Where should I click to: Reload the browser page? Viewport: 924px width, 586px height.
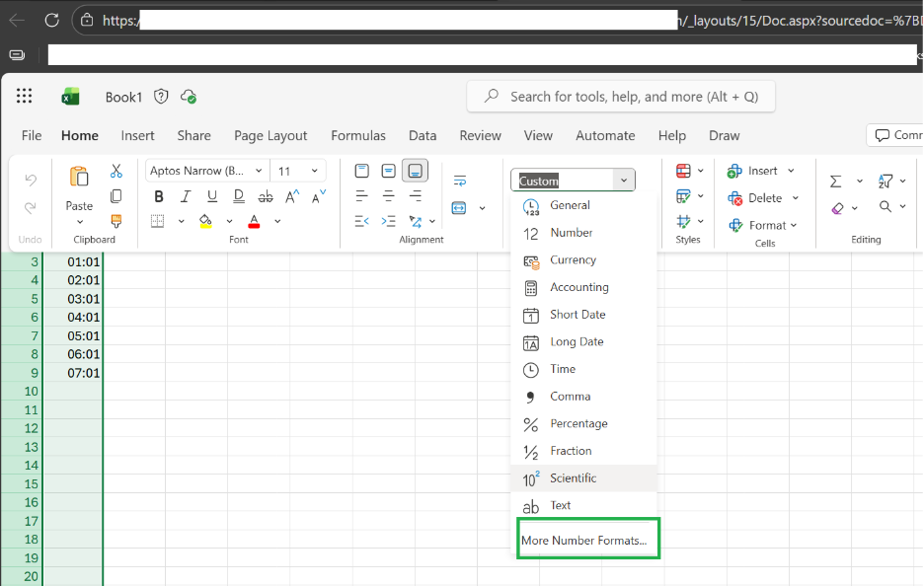click(52, 20)
